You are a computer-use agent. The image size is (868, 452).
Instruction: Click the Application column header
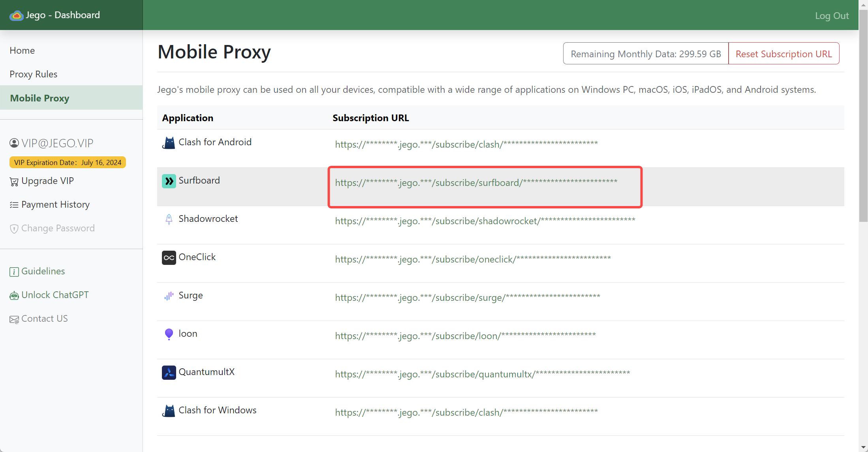coord(188,118)
